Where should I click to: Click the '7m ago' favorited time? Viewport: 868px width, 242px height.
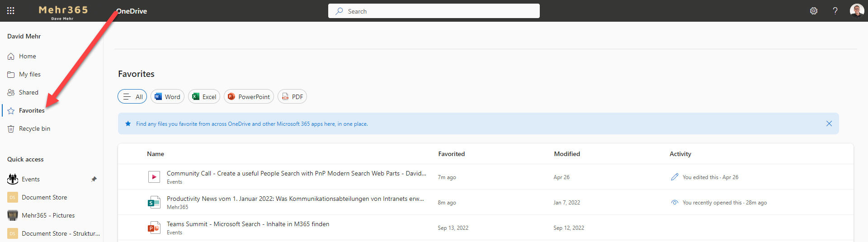447,177
